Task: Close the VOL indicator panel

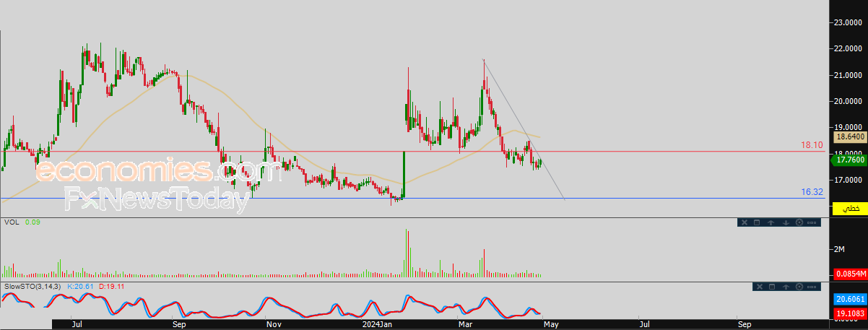Action: 744,222
